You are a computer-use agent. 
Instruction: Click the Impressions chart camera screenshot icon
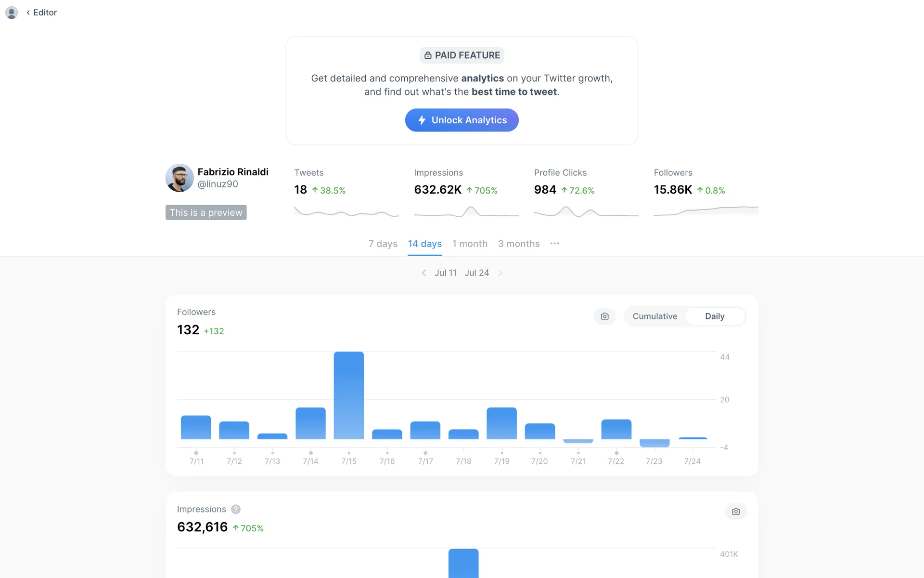click(x=736, y=512)
